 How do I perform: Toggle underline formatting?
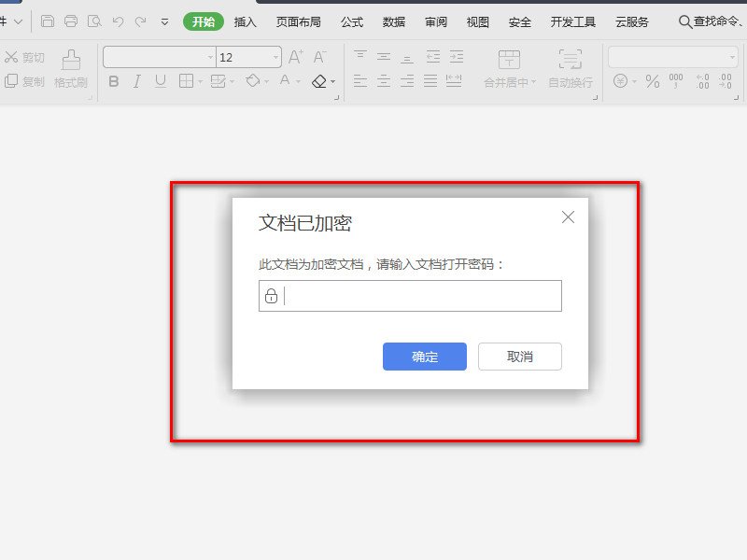[161, 81]
